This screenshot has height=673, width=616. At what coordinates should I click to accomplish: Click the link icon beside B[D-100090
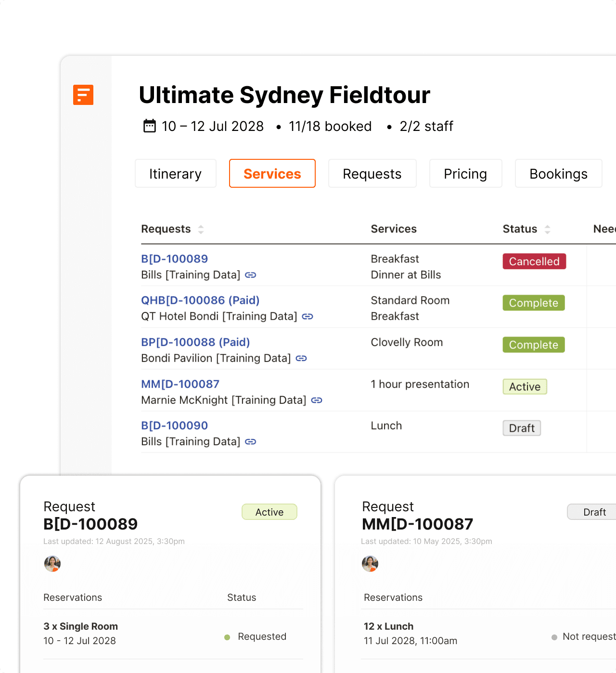point(250,441)
